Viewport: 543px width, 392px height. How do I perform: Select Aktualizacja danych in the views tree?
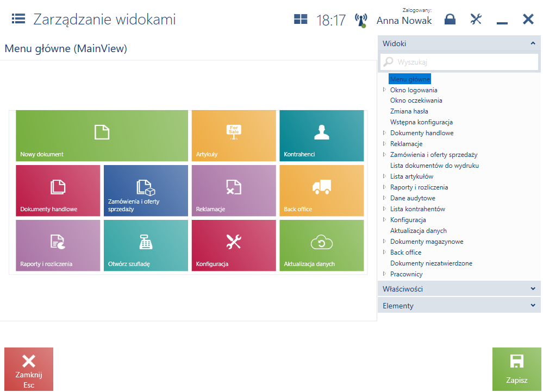[419, 230]
